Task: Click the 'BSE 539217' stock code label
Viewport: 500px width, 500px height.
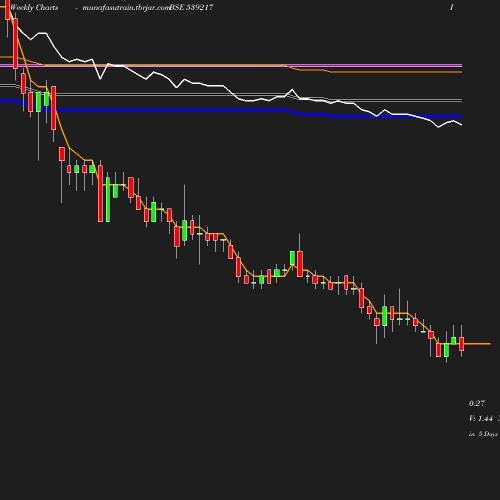Action: [191, 7]
